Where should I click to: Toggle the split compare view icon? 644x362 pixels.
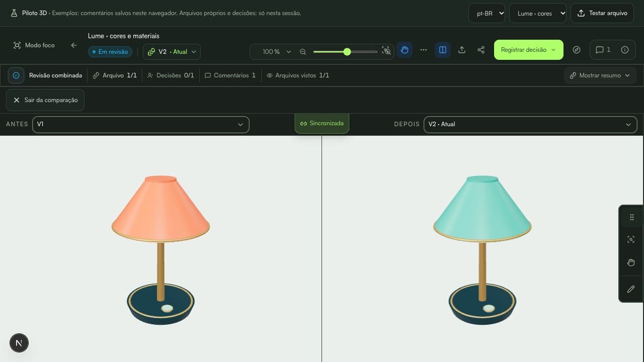443,50
